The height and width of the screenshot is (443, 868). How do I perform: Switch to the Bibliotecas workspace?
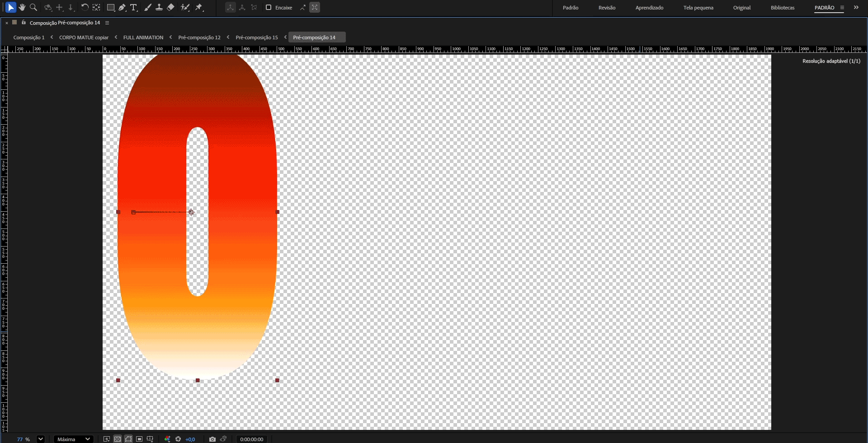pos(783,8)
